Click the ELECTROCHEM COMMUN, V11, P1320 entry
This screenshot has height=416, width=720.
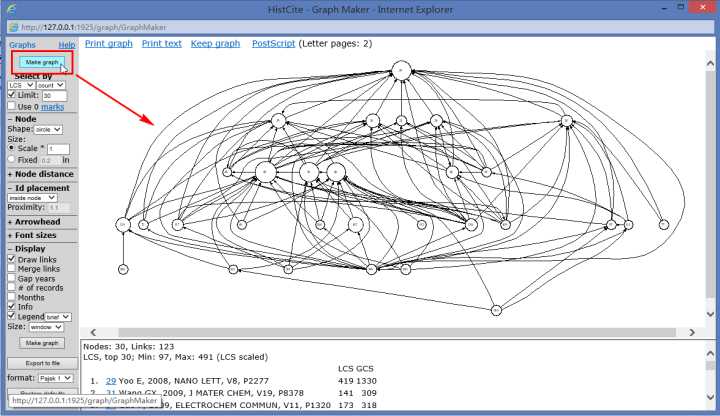(253, 405)
